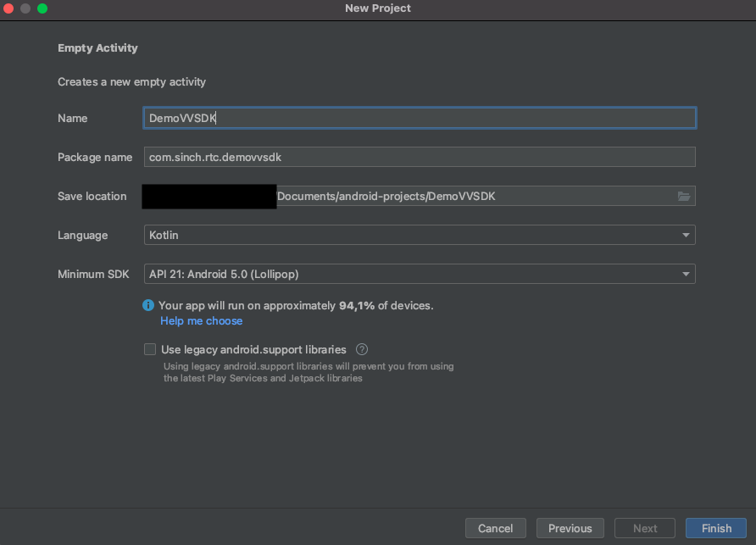Enable Use legacy android.support libraries checkbox

tap(150, 349)
